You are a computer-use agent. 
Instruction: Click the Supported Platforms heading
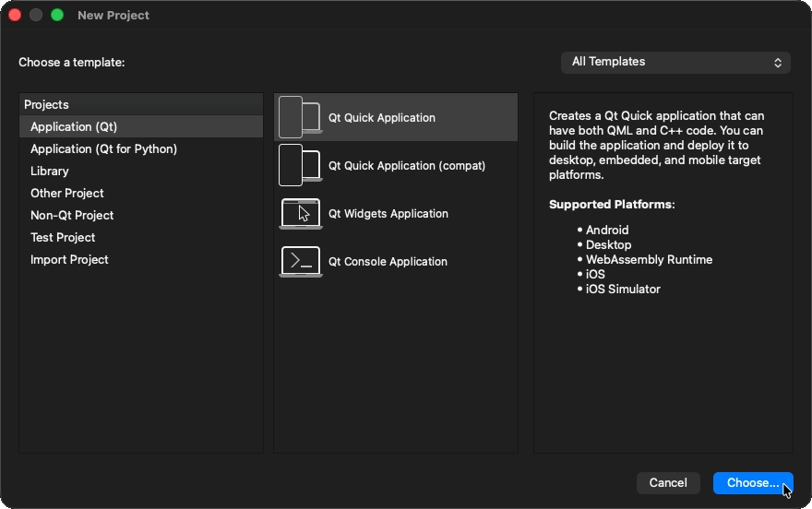point(612,205)
